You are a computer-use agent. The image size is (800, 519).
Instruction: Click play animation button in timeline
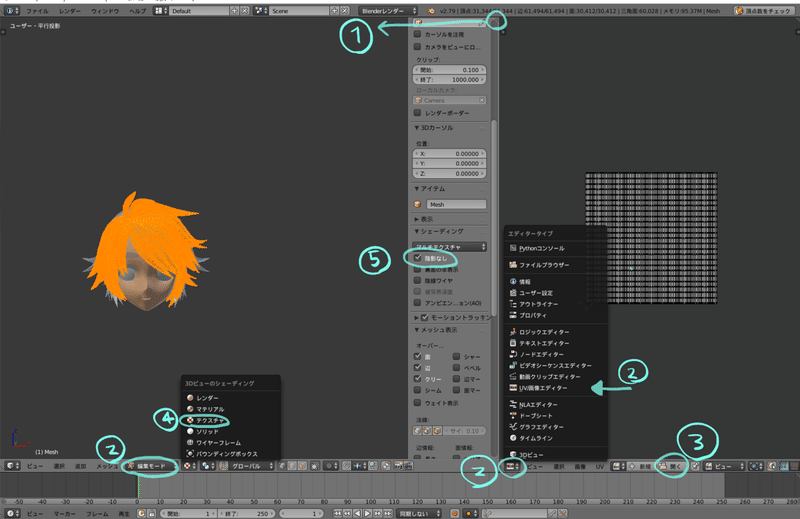(x=367, y=513)
